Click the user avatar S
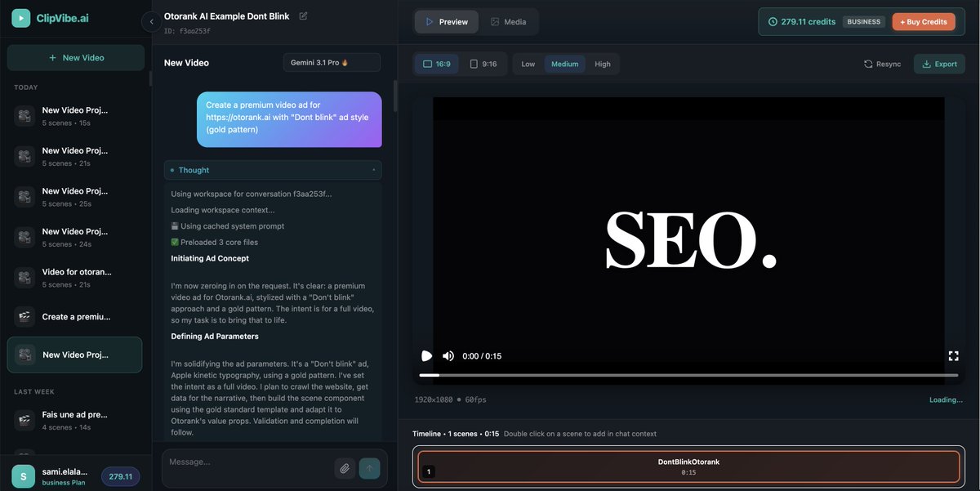Screen dimensions: 980x491 coord(23,476)
